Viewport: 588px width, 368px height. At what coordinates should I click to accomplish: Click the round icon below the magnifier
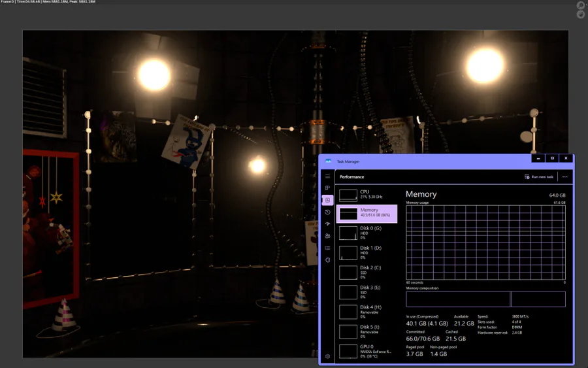point(581,14)
